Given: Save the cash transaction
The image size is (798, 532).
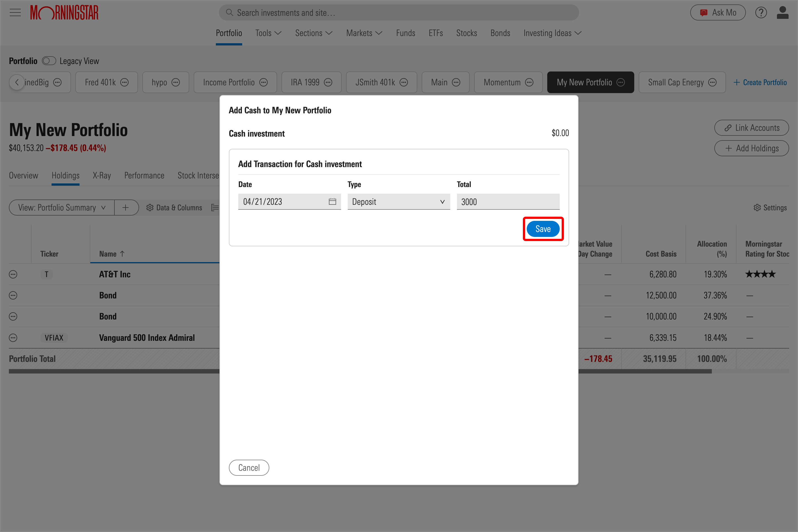Looking at the screenshot, I should (543, 229).
